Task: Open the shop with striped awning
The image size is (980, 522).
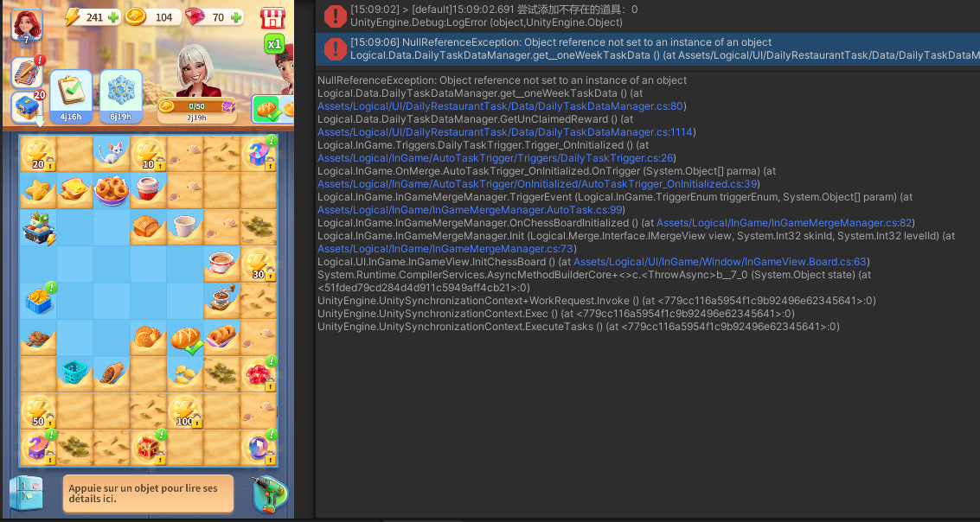Action: tap(273, 18)
